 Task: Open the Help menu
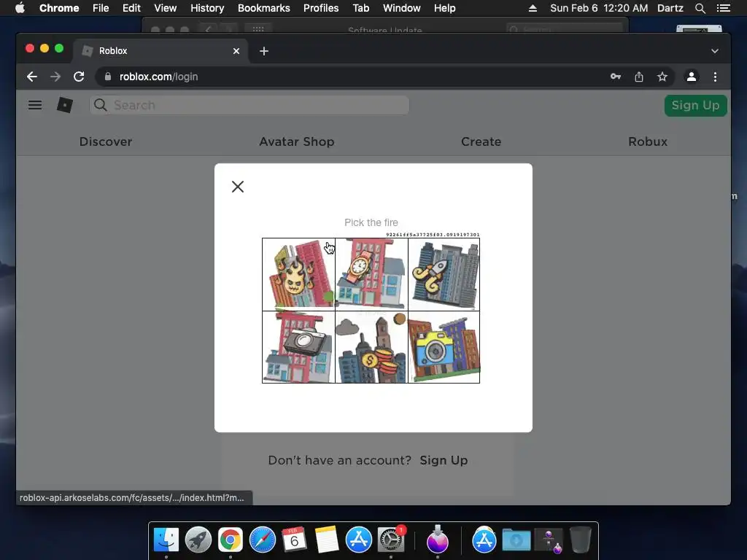pos(444,8)
